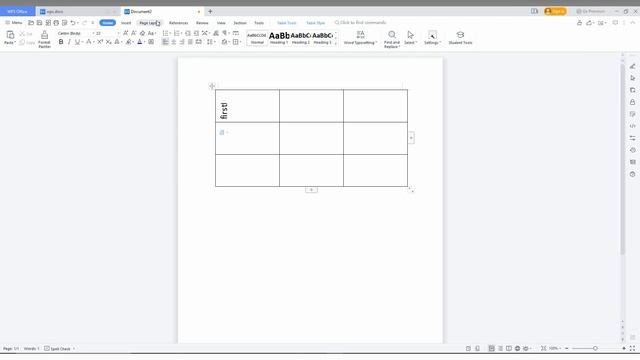Click the Print icon in quick access toolbar
640x360 pixels.
click(x=56, y=23)
